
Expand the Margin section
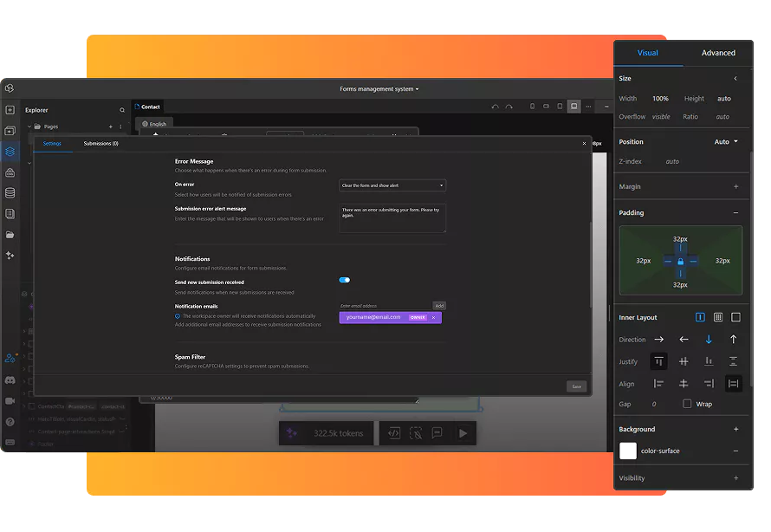click(x=736, y=186)
